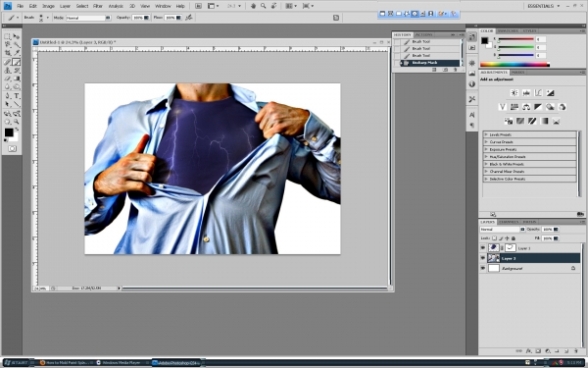
Task: Select the Gradient tool
Action: click(16, 79)
